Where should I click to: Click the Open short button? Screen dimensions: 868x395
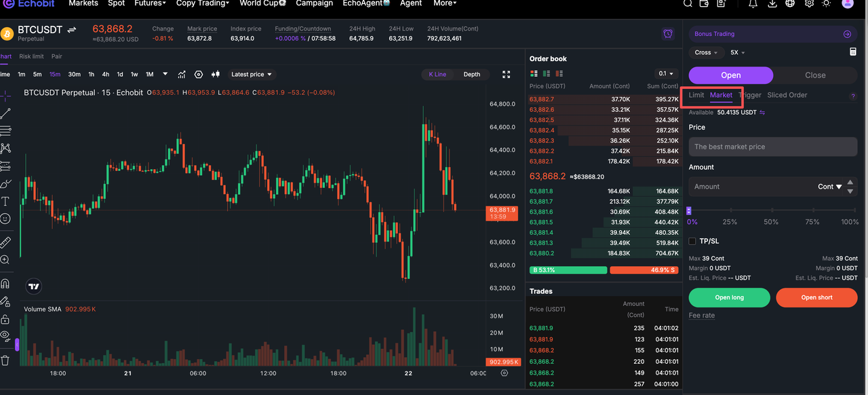817,297
